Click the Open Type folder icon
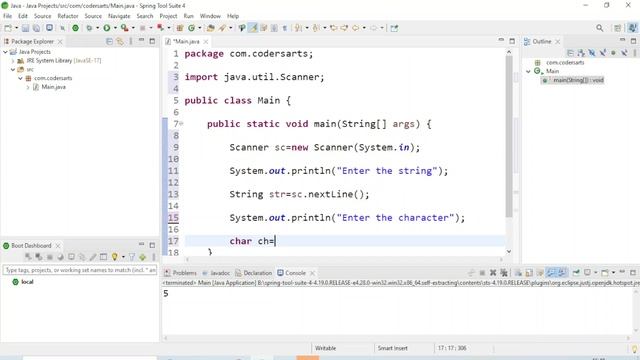 [211, 28]
